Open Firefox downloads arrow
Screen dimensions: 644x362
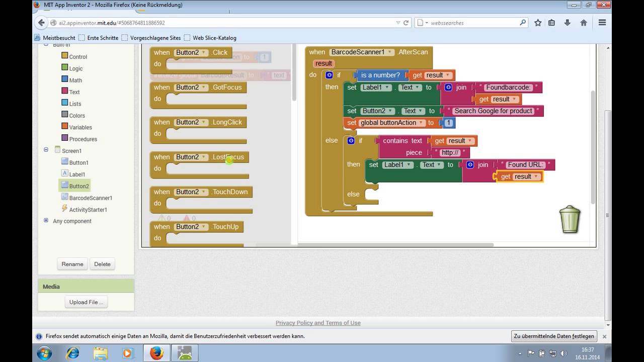pyautogui.click(x=568, y=23)
